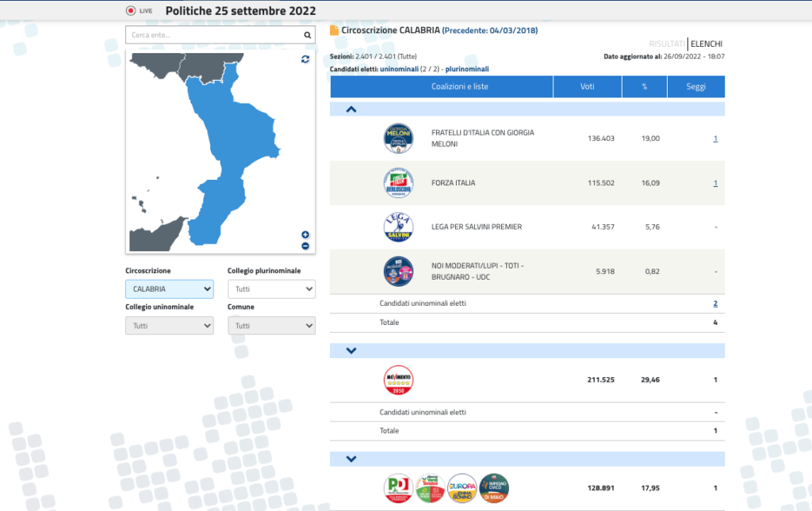The height and width of the screenshot is (511, 812).
Task: Click the Voti column header
Action: (588, 87)
